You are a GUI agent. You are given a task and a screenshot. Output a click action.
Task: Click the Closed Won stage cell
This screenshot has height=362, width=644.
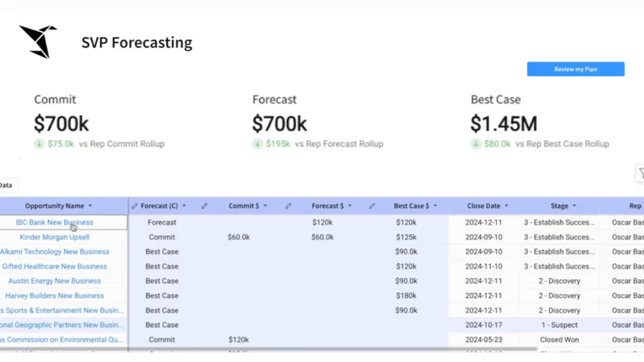click(559, 340)
